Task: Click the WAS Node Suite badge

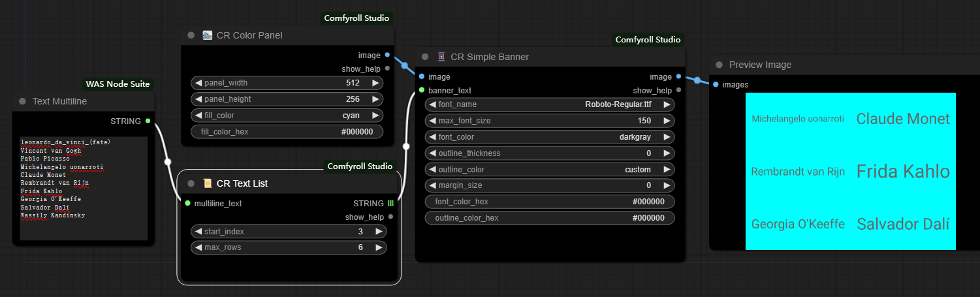Action: (x=118, y=84)
